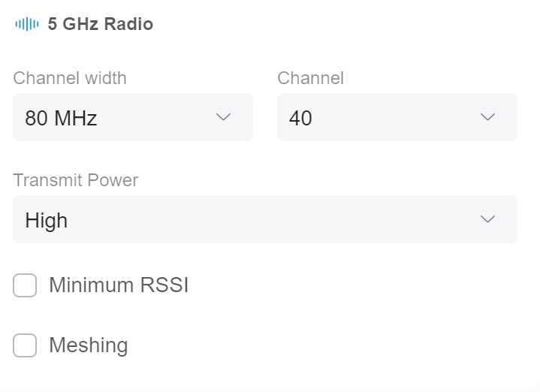Click the Channel field label

point(310,78)
